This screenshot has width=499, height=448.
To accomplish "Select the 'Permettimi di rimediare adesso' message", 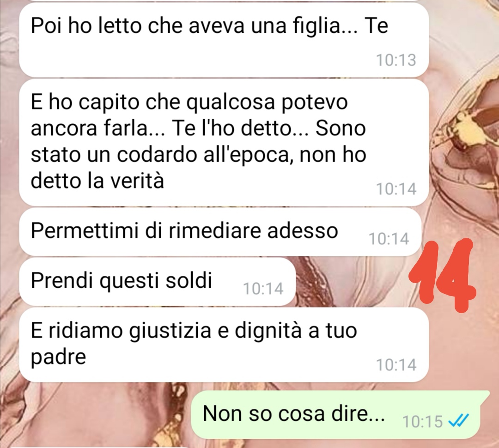I will click(220, 232).
